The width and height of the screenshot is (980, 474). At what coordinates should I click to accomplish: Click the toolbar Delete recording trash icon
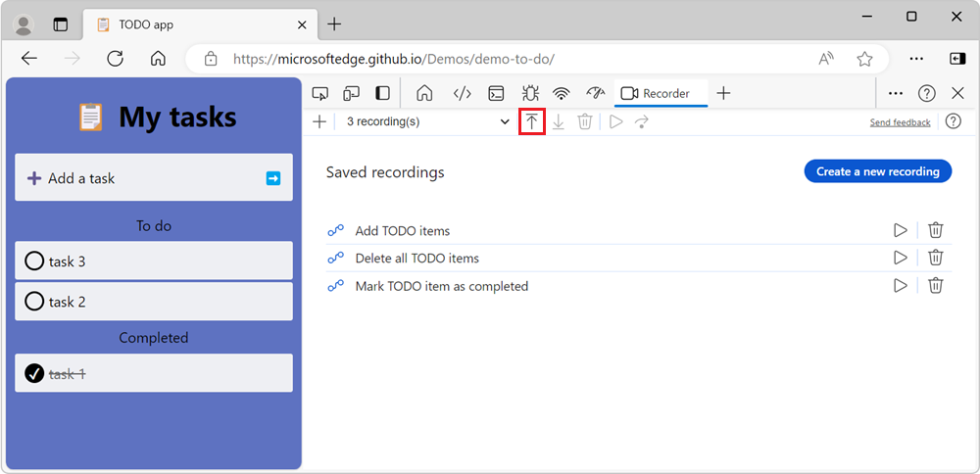click(x=584, y=121)
